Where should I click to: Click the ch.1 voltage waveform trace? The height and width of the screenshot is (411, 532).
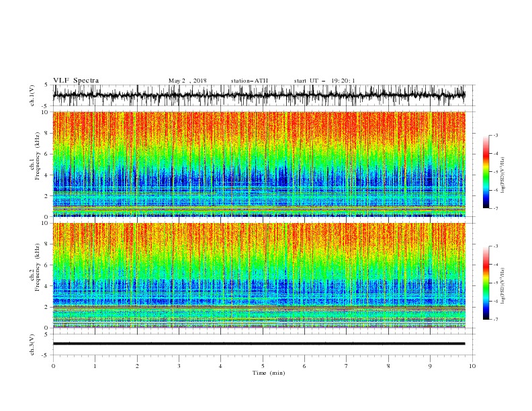click(259, 95)
